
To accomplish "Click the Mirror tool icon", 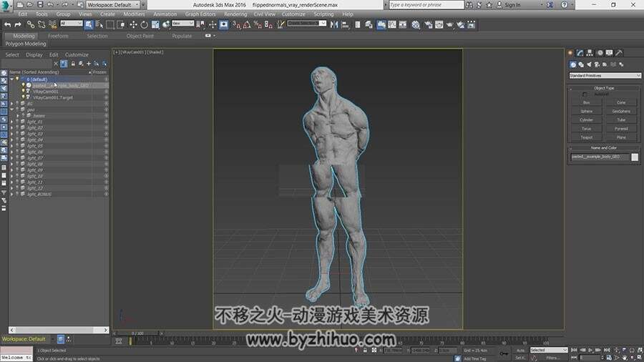I will (334, 24).
